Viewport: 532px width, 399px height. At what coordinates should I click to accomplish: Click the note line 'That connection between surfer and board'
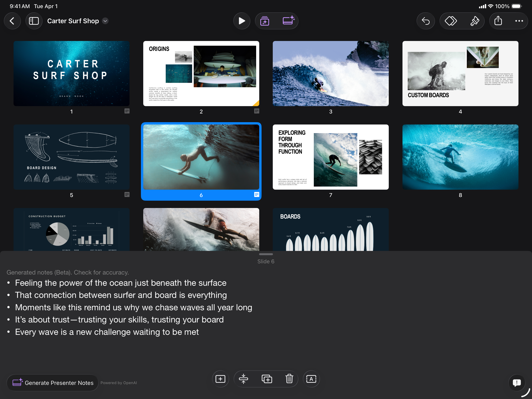pos(121,295)
